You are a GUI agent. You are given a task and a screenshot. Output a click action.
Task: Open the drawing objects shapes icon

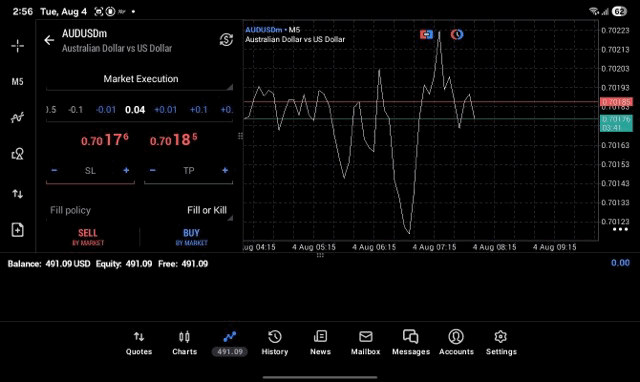pyautogui.click(x=18, y=153)
